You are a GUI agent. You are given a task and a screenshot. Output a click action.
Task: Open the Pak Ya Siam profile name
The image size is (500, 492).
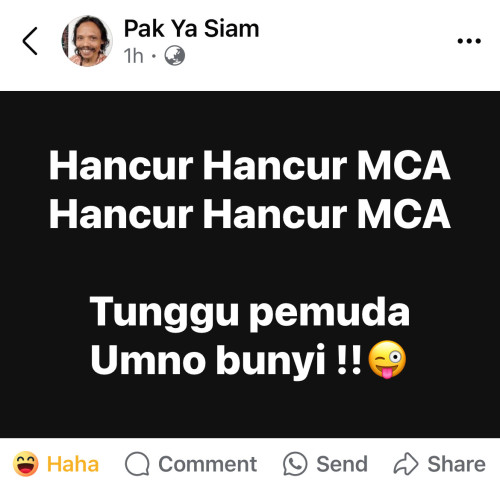(x=191, y=29)
